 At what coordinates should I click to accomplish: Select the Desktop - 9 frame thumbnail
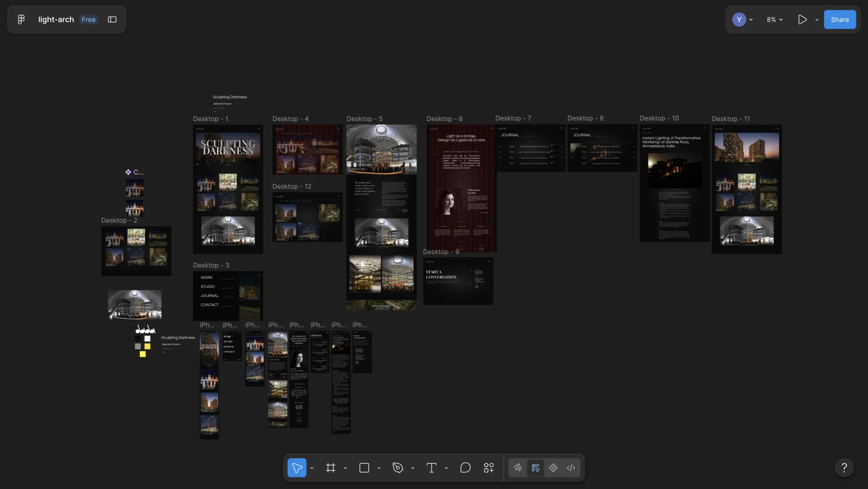(458, 281)
